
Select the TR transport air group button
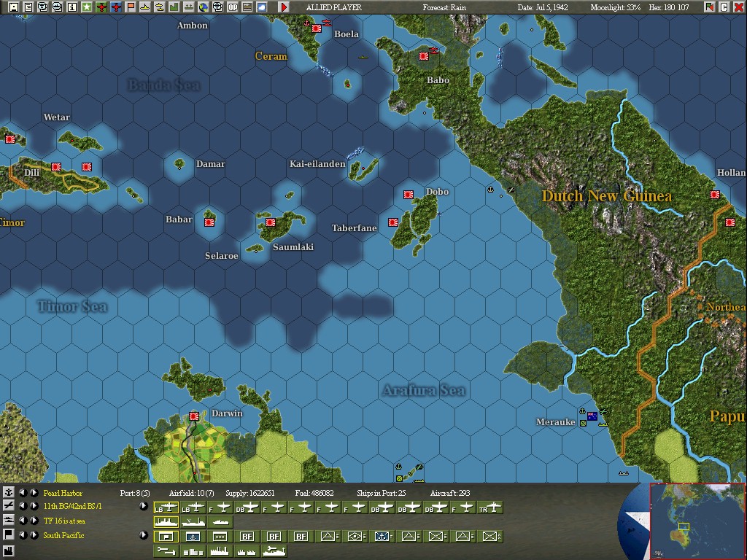tap(490, 508)
